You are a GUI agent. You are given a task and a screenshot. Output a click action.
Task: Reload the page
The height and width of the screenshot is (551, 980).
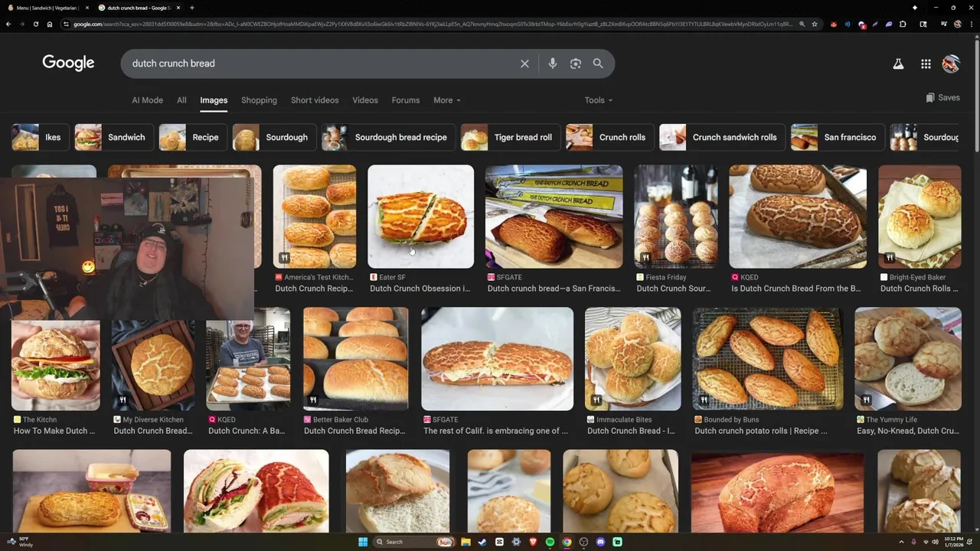[x=36, y=24]
